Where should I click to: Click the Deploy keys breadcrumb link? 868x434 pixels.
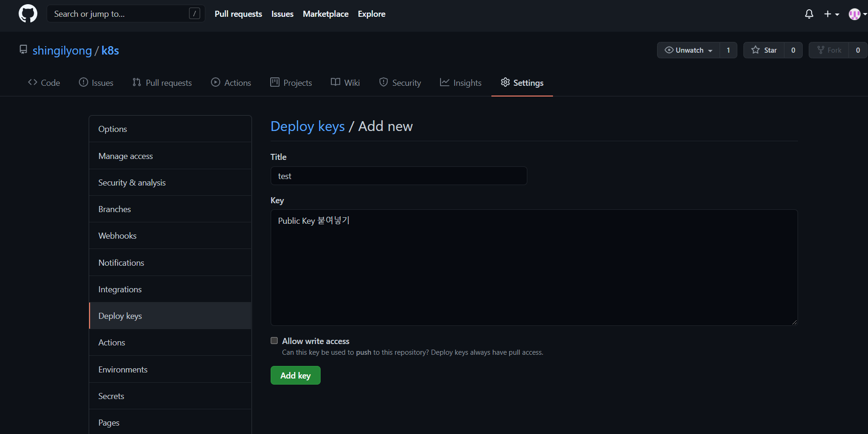click(x=308, y=126)
